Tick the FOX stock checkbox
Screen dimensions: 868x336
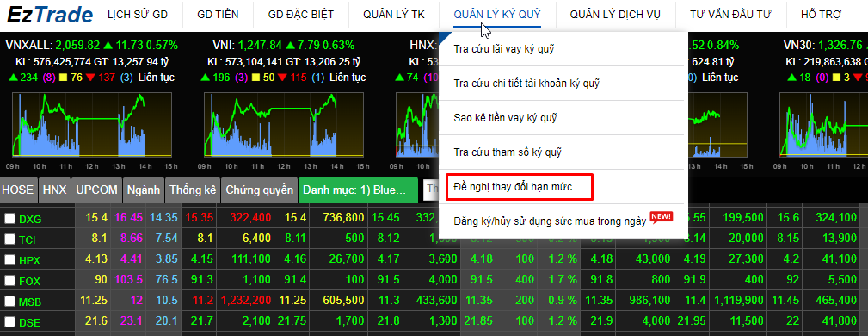point(10,281)
